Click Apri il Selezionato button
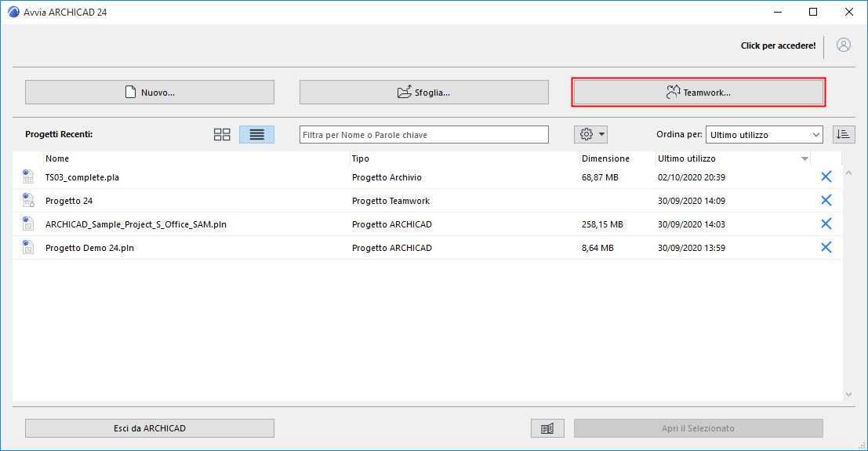 [x=698, y=428]
